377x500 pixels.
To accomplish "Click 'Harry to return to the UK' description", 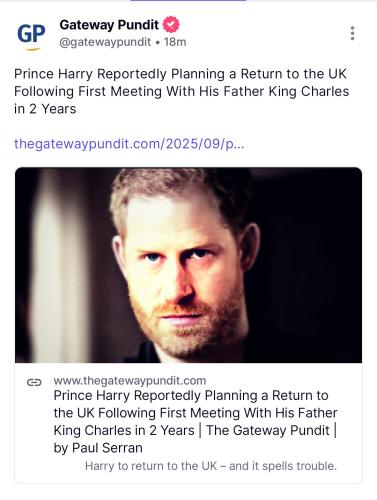I will pos(151,466).
